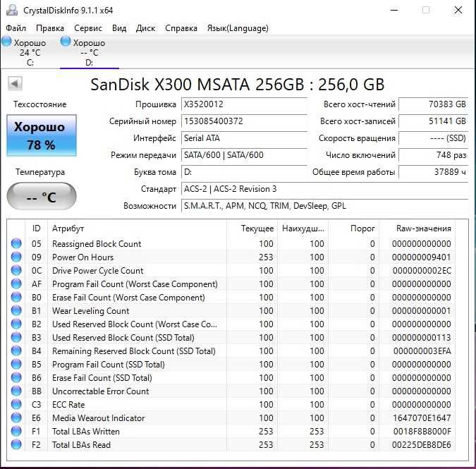Click status orb of Uncorrectable Error Count
The height and width of the screenshot is (469, 476).
(16, 391)
